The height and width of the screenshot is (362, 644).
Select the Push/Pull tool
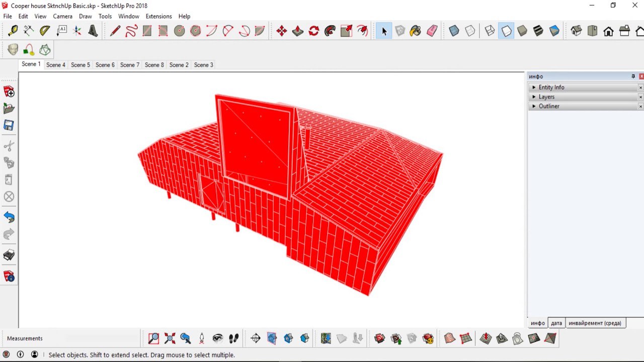tap(298, 31)
